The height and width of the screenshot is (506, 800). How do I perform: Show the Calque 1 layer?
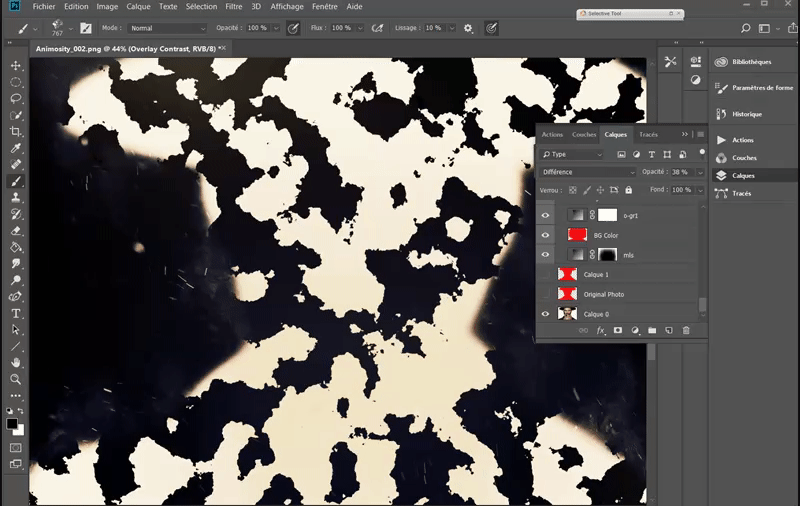click(545, 274)
